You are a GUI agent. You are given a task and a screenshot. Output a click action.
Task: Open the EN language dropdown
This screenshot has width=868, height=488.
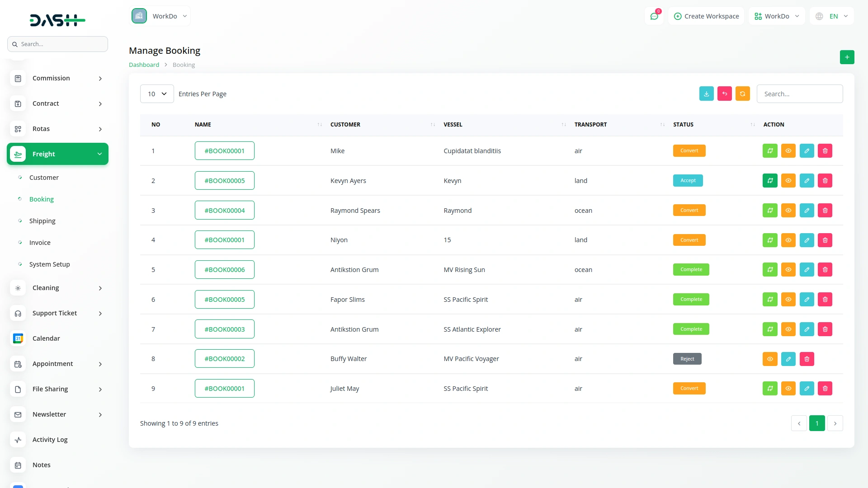[832, 16]
